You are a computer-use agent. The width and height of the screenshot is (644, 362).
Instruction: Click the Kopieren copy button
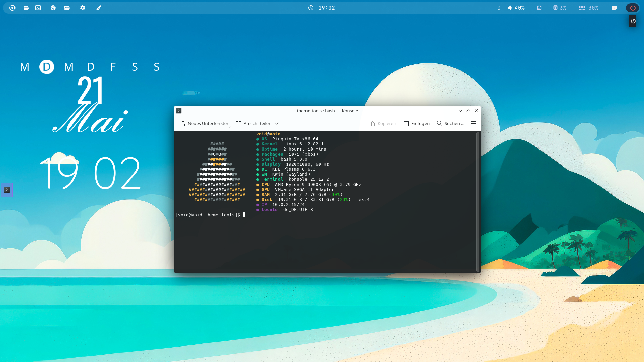383,123
